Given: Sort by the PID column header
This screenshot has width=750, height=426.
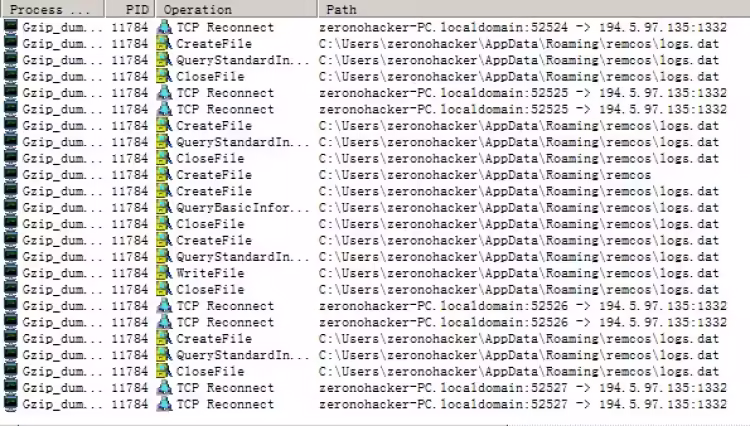Looking at the screenshot, I should 130,9.
